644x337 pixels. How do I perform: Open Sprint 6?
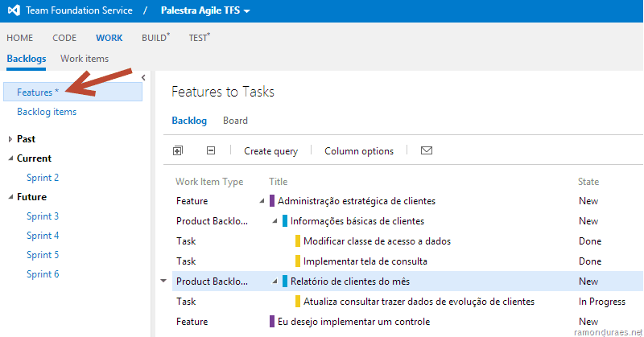click(43, 274)
